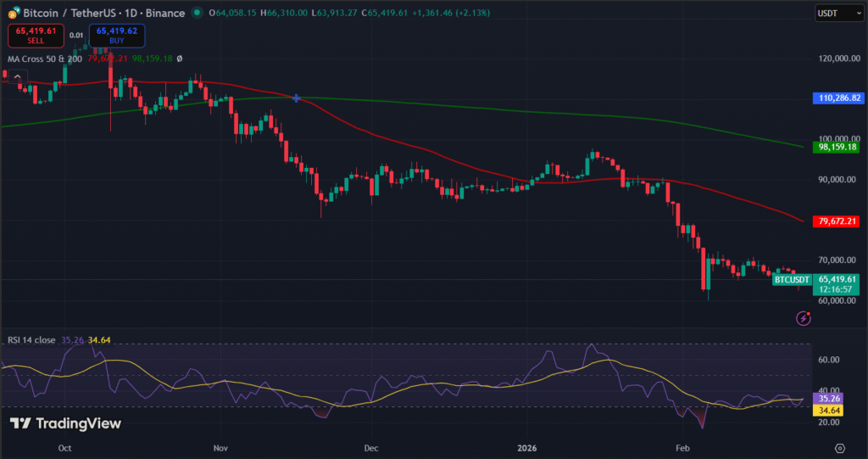Screen dimensions: 868x459
Task: Click the Bitcoin symbol logo icon
Action: [x=13, y=13]
